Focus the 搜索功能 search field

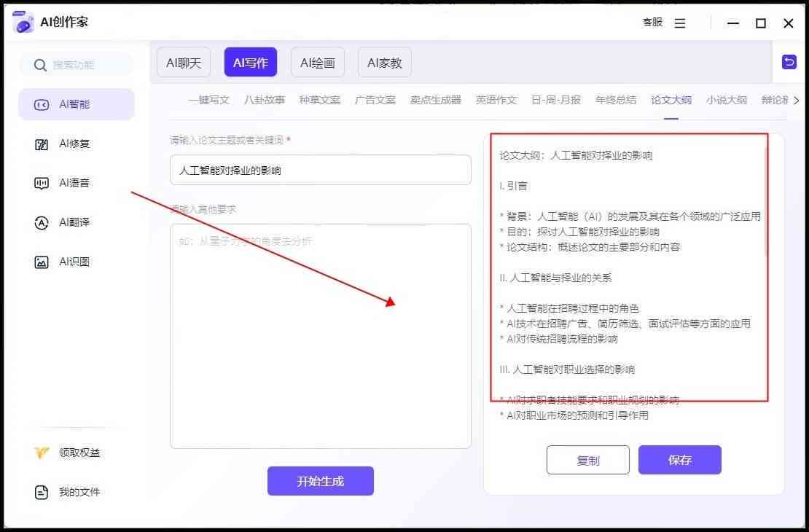coord(77,65)
